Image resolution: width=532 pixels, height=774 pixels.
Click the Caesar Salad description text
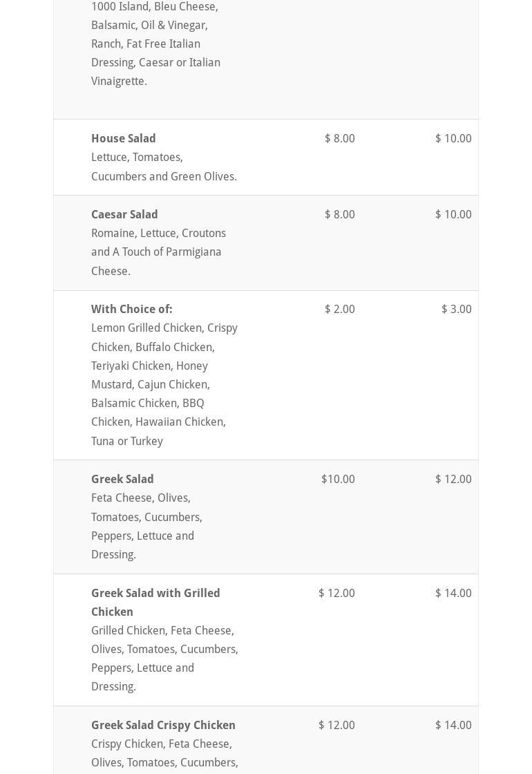[158, 252]
